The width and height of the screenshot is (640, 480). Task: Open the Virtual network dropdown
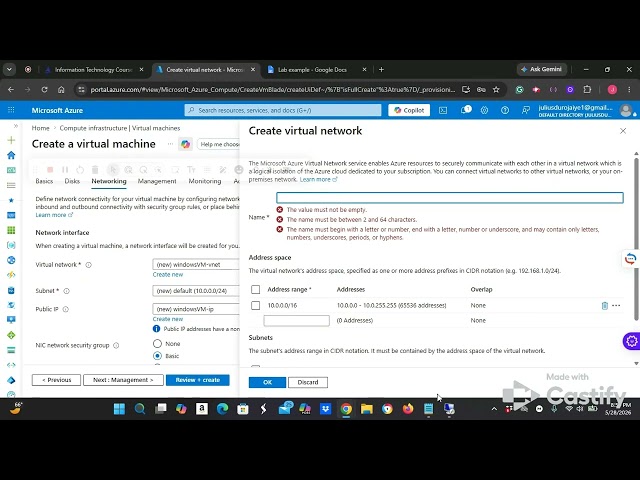(x=196, y=264)
